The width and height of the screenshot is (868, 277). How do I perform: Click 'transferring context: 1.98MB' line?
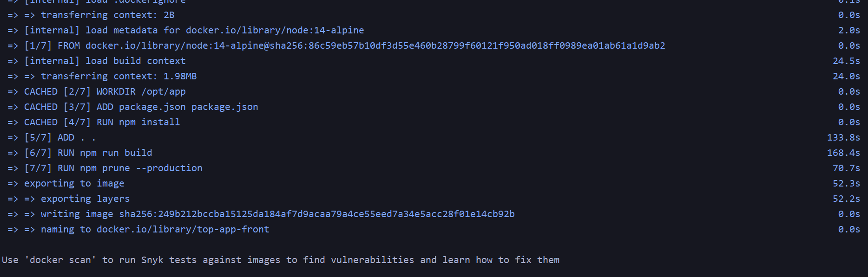click(119, 76)
